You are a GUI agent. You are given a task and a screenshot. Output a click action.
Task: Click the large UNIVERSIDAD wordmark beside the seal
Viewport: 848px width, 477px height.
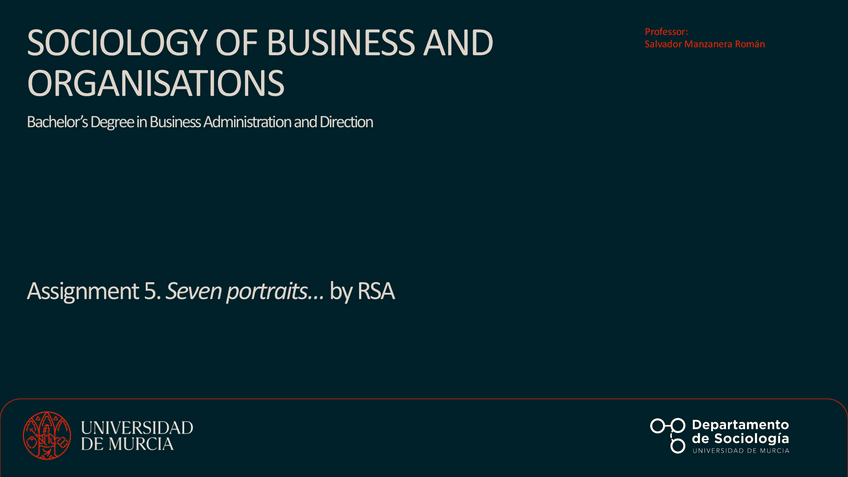click(x=137, y=427)
